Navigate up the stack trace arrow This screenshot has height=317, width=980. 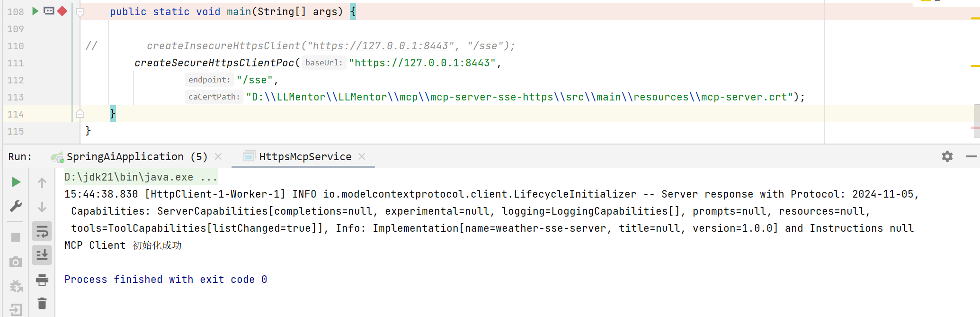[42, 183]
